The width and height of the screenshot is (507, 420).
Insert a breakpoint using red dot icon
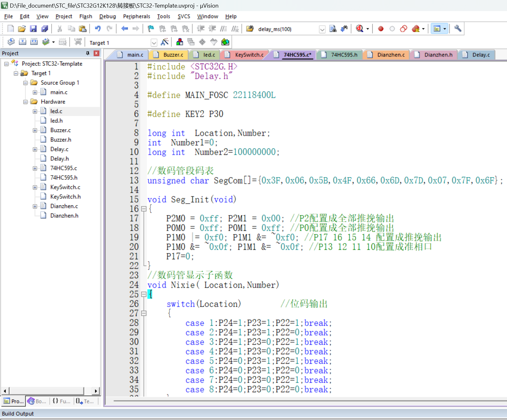381,29
